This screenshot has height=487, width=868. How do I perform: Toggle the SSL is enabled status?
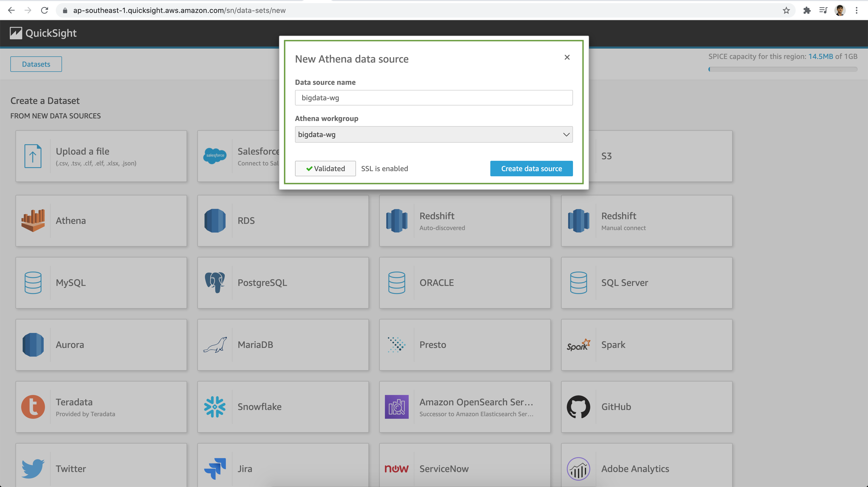click(384, 168)
